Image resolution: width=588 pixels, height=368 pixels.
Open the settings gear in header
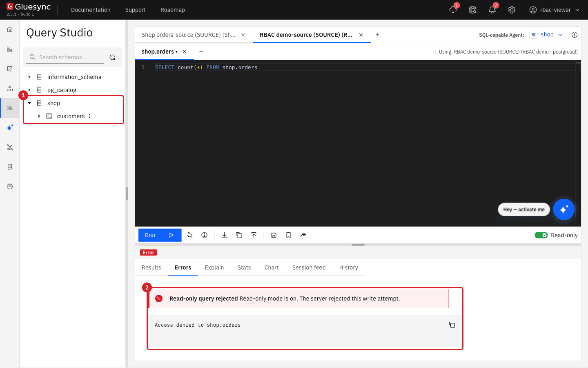click(x=512, y=10)
